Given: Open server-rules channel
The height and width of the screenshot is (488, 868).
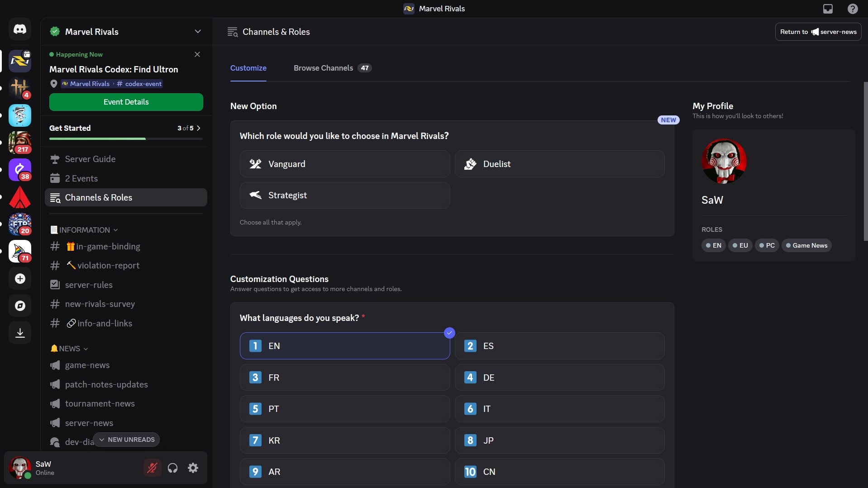Looking at the screenshot, I should (x=126, y=285).
